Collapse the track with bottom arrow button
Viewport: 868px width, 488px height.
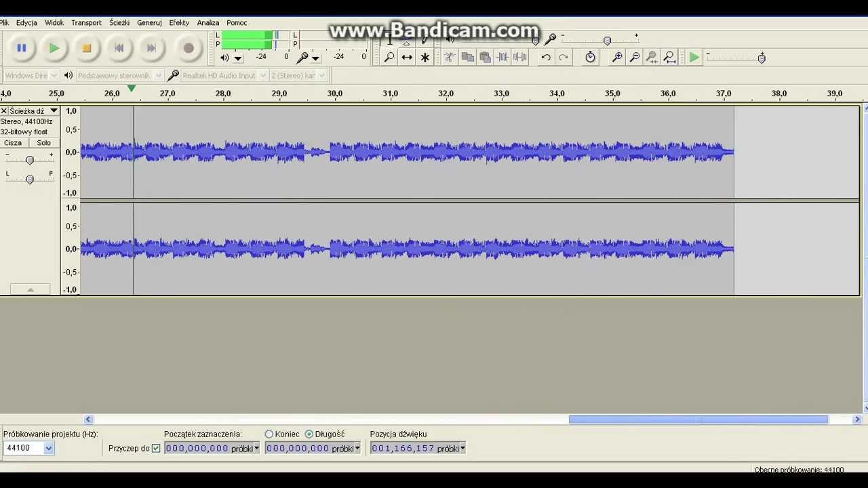pos(30,289)
